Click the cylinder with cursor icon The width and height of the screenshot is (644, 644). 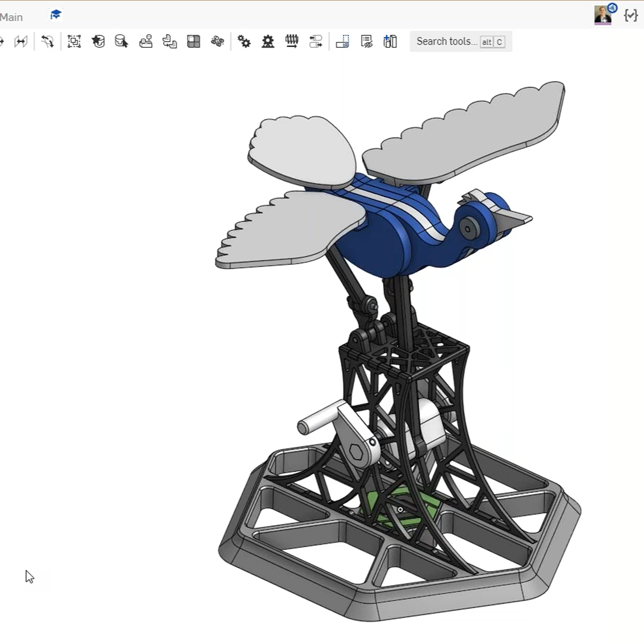[122, 42]
